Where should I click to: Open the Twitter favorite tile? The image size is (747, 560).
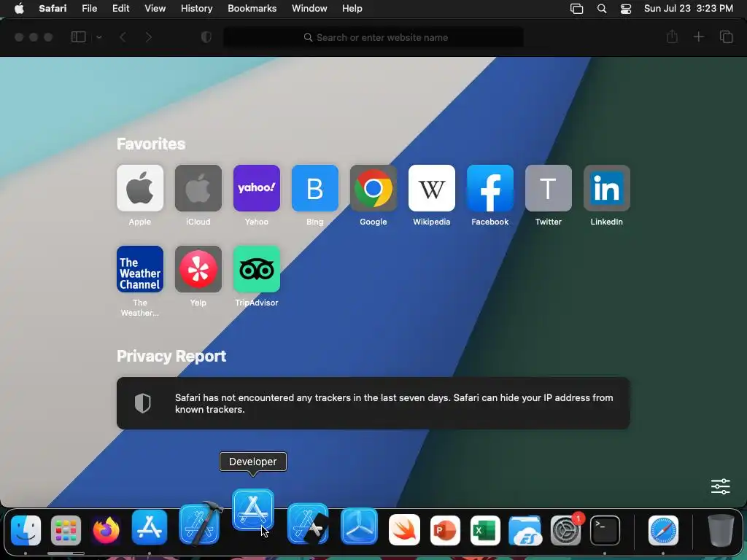[x=549, y=188]
